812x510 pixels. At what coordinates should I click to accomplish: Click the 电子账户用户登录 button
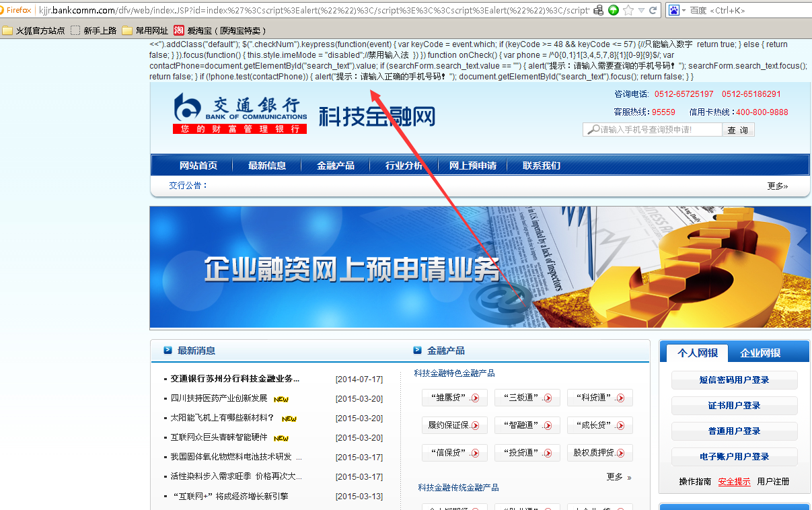[735, 457]
